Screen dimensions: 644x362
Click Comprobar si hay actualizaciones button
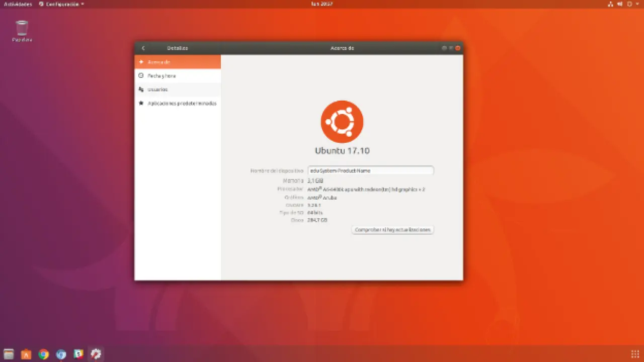coord(392,230)
